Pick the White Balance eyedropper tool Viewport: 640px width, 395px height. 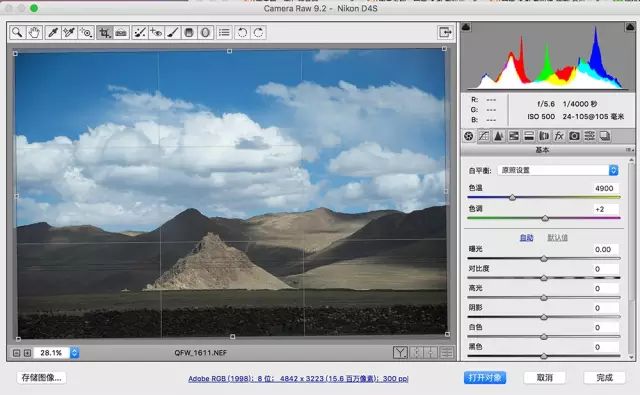[53, 32]
